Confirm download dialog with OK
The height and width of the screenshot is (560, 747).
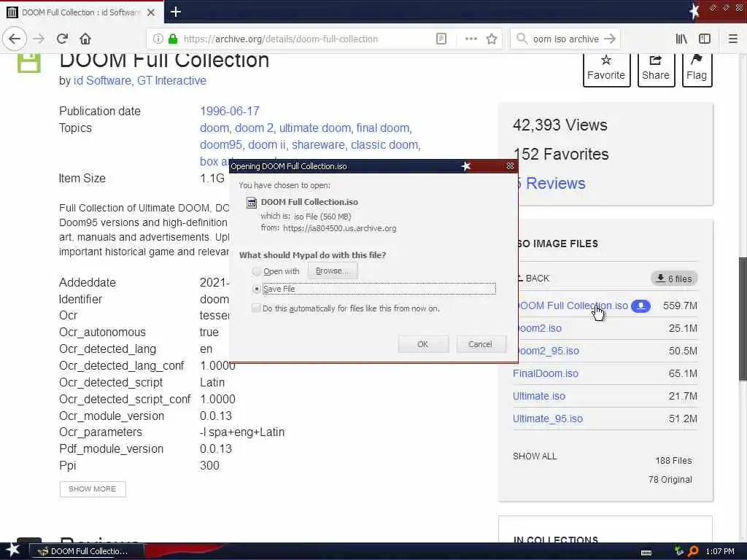422,344
